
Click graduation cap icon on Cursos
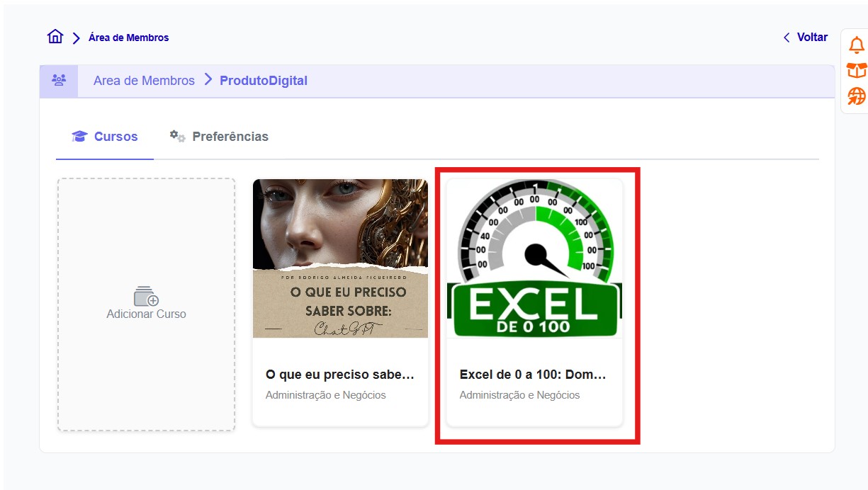(x=79, y=137)
